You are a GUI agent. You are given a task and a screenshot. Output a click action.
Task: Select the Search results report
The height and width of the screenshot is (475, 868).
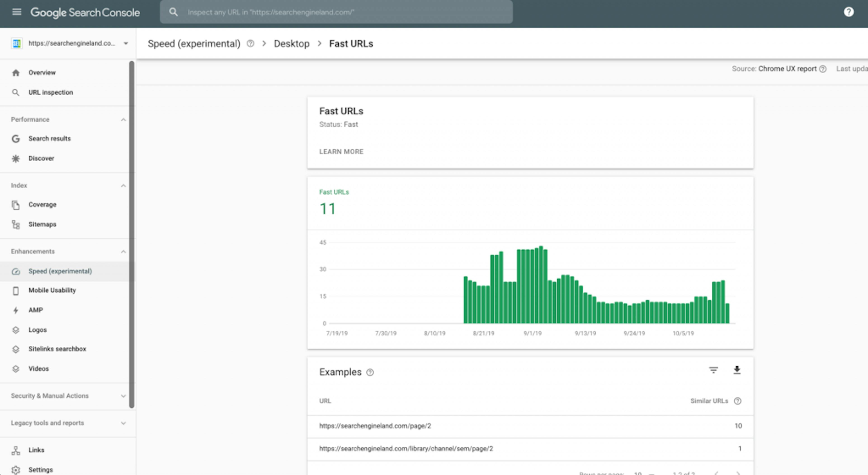pos(49,138)
